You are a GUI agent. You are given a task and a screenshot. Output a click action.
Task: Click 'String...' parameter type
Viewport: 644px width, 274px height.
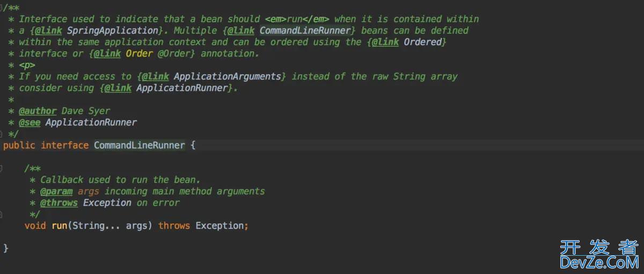pyautogui.click(x=97, y=226)
